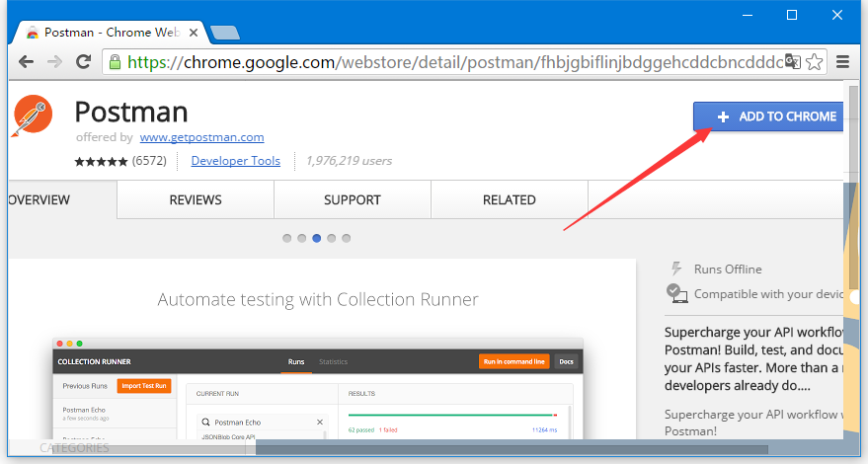Open the Chrome hamburger menu
Image resolution: width=868 pixels, height=464 pixels.
point(842,61)
